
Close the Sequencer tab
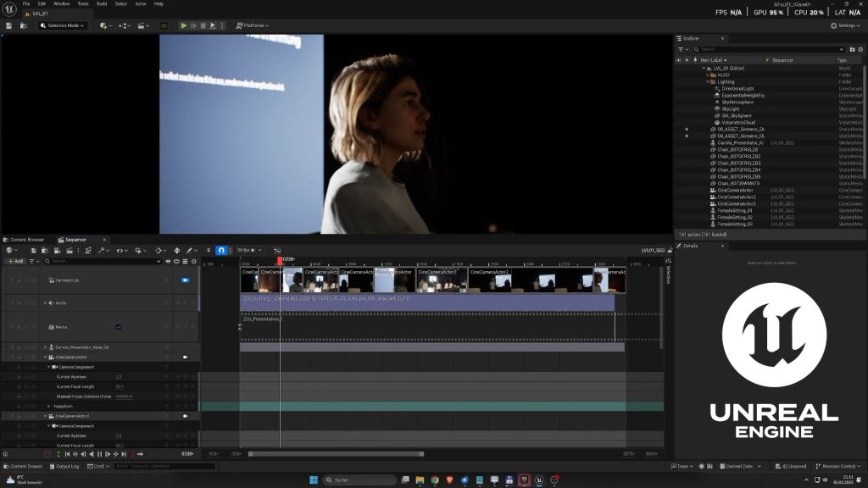[104, 240]
